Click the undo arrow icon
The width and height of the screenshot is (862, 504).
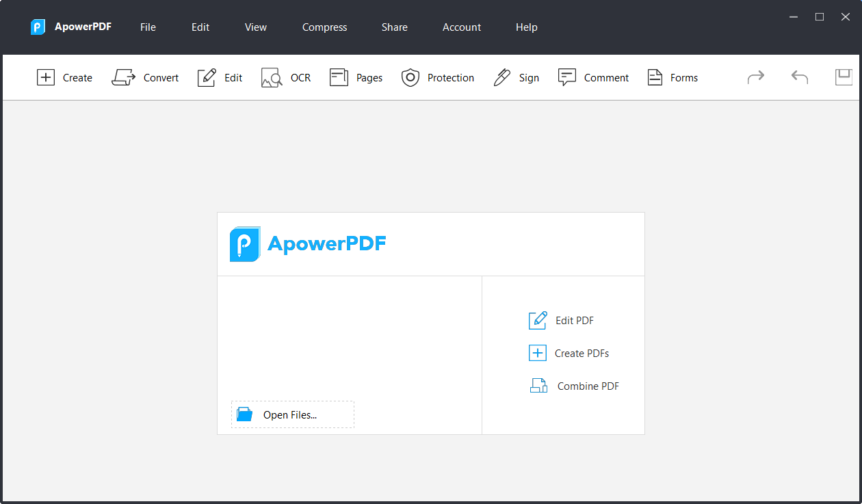(800, 77)
